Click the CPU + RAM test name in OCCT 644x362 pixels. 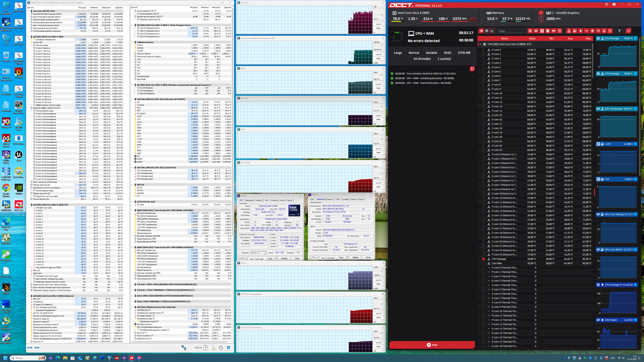[425, 33]
